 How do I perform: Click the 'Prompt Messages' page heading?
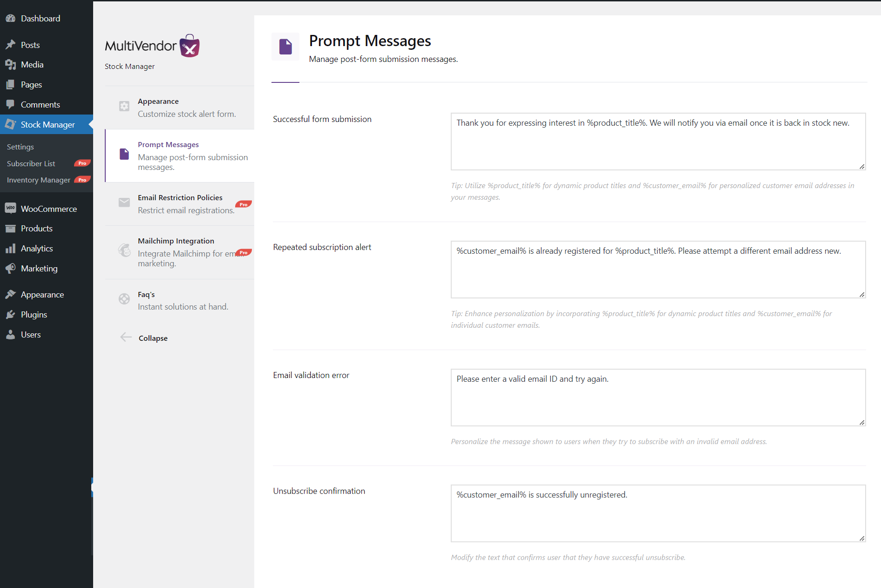(x=370, y=41)
